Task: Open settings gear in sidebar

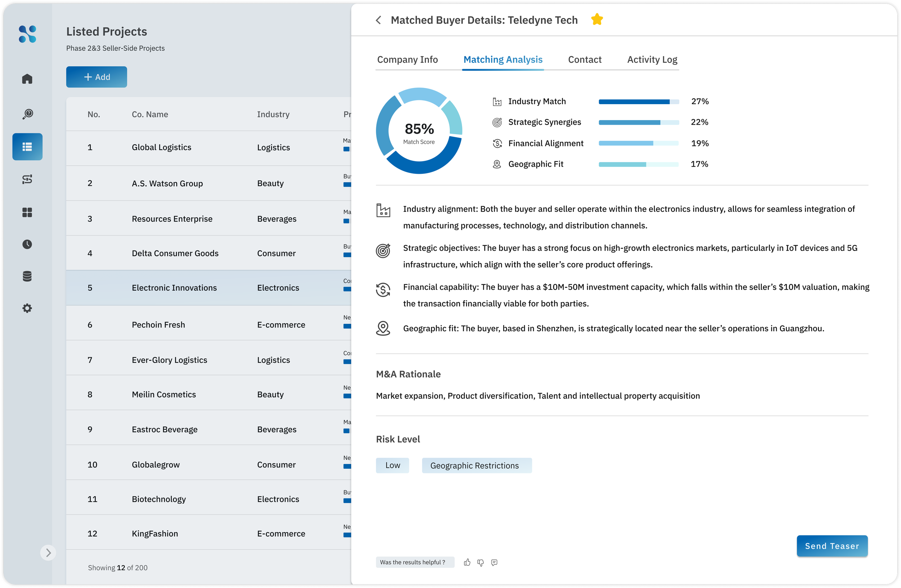Action: click(27, 308)
